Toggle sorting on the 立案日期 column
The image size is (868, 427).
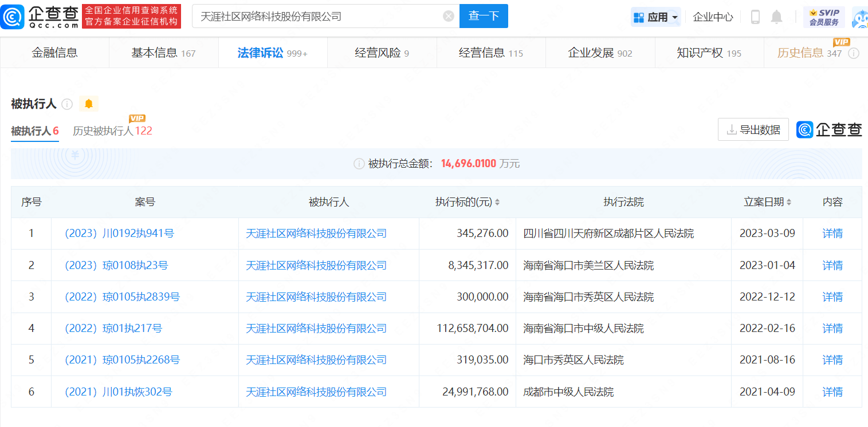tap(789, 201)
